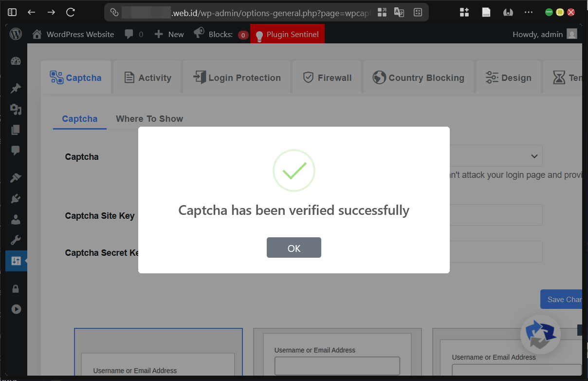Open Tools via the wrench icon

click(x=16, y=239)
